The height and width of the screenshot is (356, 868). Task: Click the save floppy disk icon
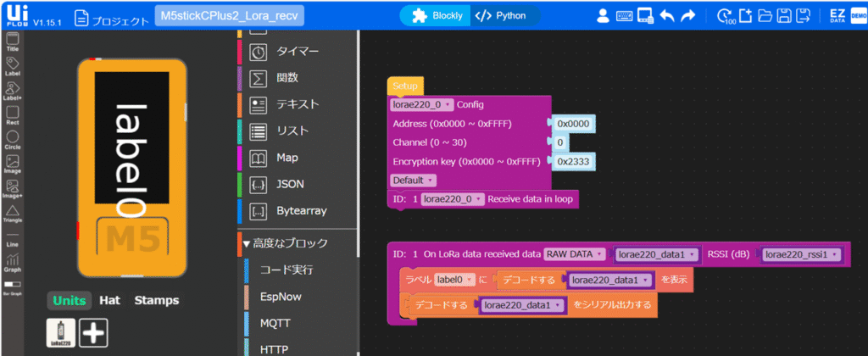click(785, 15)
